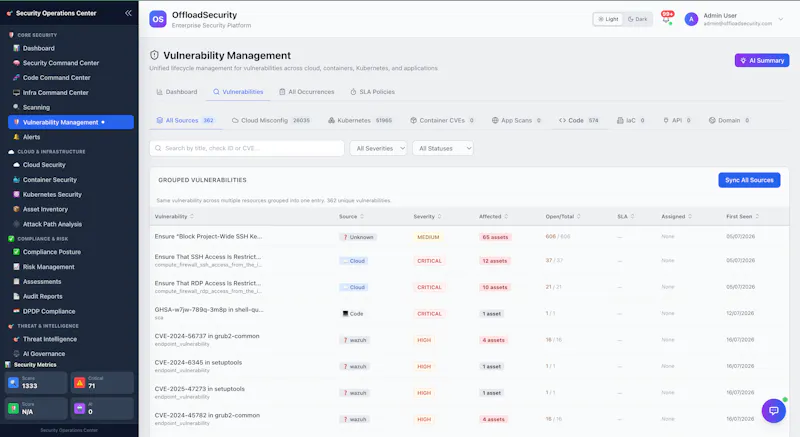This screenshot has height=437, width=800.
Task: Click the Security Command Center icon
Action: pyautogui.click(x=16, y=63)
